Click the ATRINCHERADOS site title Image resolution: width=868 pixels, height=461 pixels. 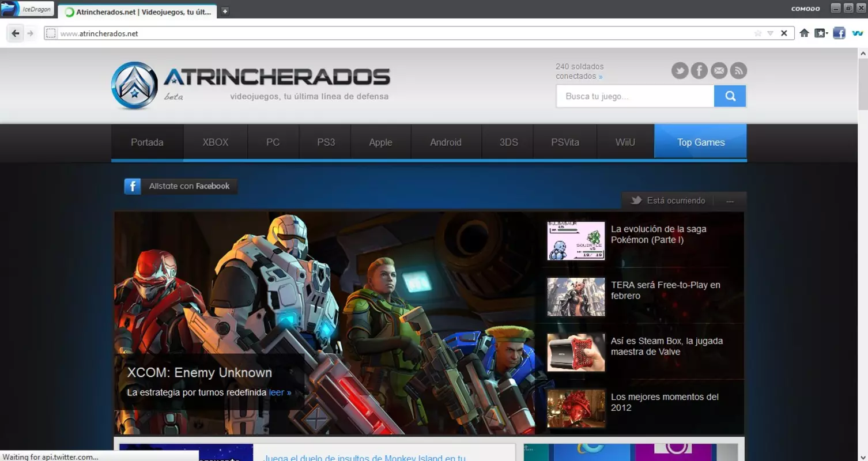pos(277,77)
